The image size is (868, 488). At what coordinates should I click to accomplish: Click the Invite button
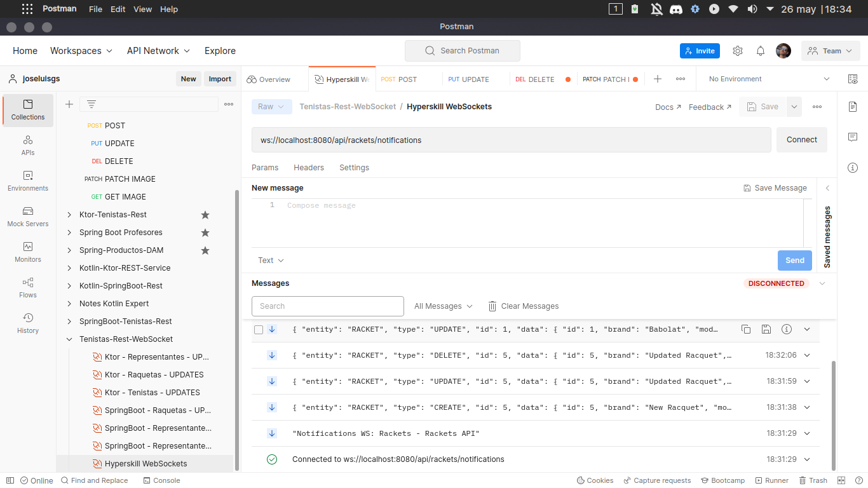[700, 51]
